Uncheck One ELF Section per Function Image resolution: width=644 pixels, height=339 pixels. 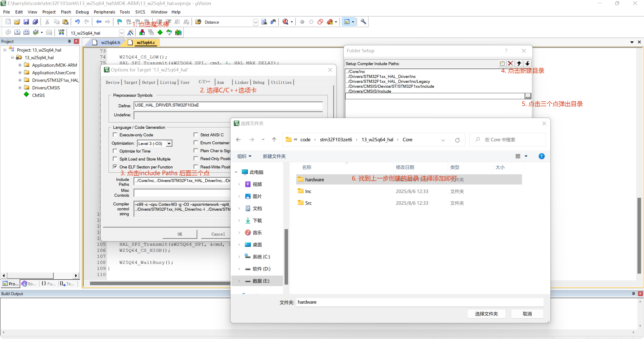115,167
